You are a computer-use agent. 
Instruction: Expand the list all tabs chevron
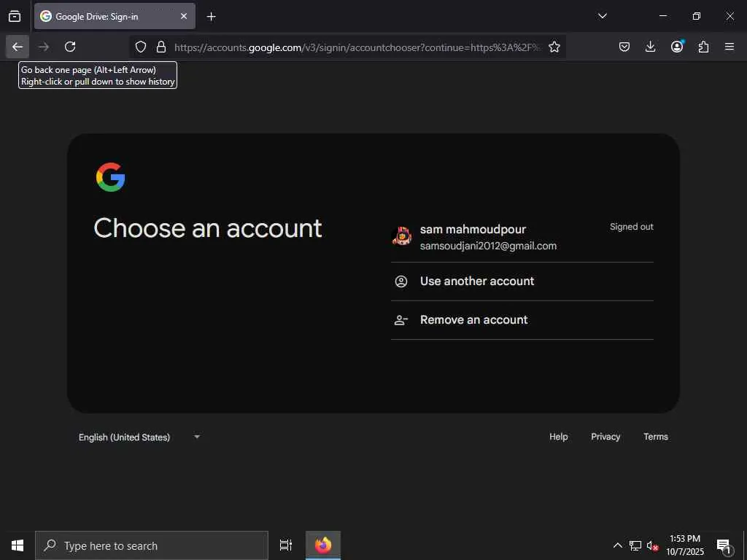[602, 16]
